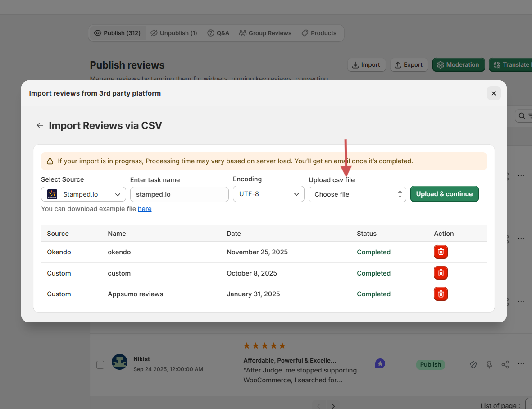The width and height of the screenshot is (532, 409).
Task: Pin the Nikist review
Action: (x=489, y=364)
